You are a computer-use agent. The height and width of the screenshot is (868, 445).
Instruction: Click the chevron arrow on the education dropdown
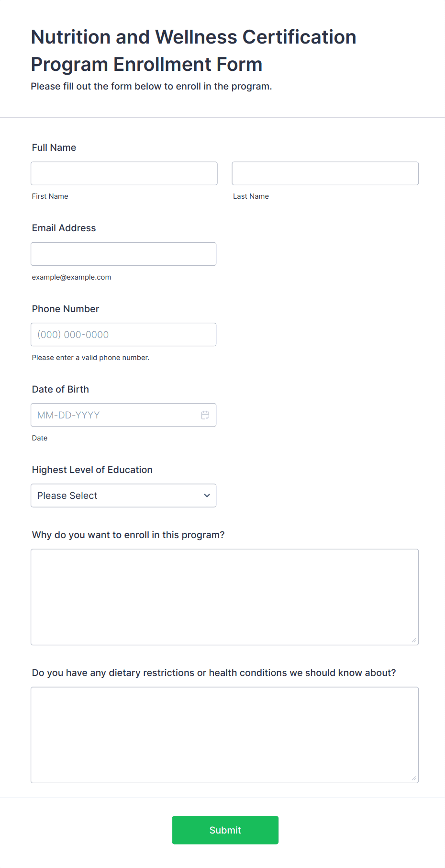coord(207,496)
